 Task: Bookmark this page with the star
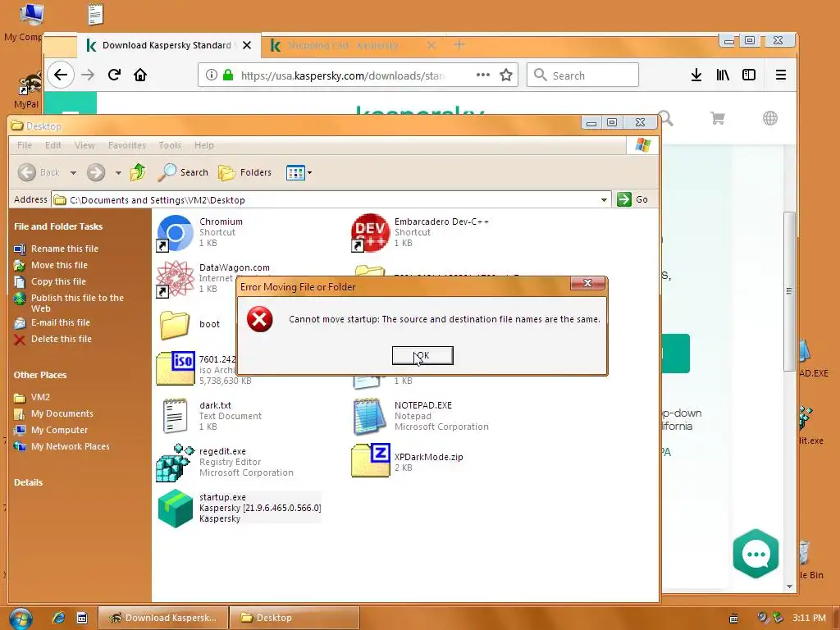click(x=505, y=75)
